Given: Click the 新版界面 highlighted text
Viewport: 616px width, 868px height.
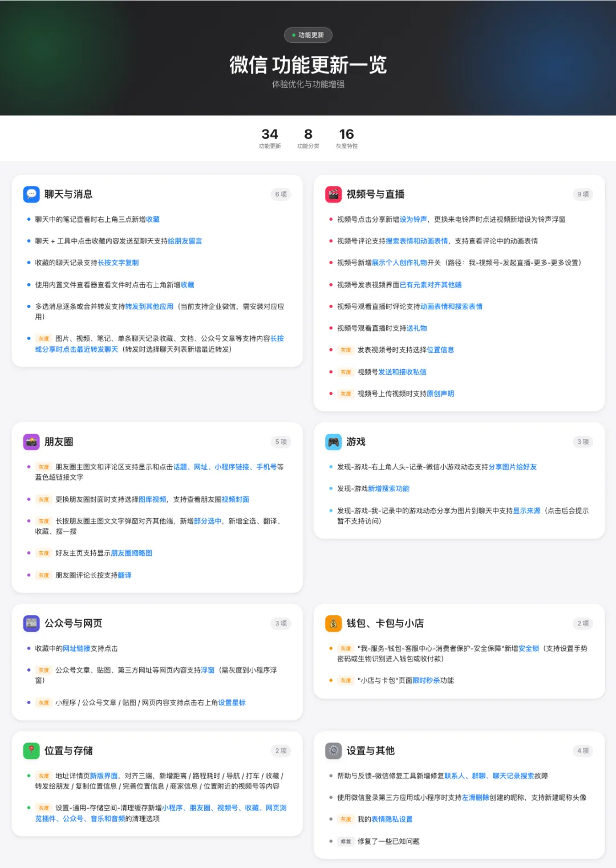Looking at the screenshot, I should click(104, 776).
